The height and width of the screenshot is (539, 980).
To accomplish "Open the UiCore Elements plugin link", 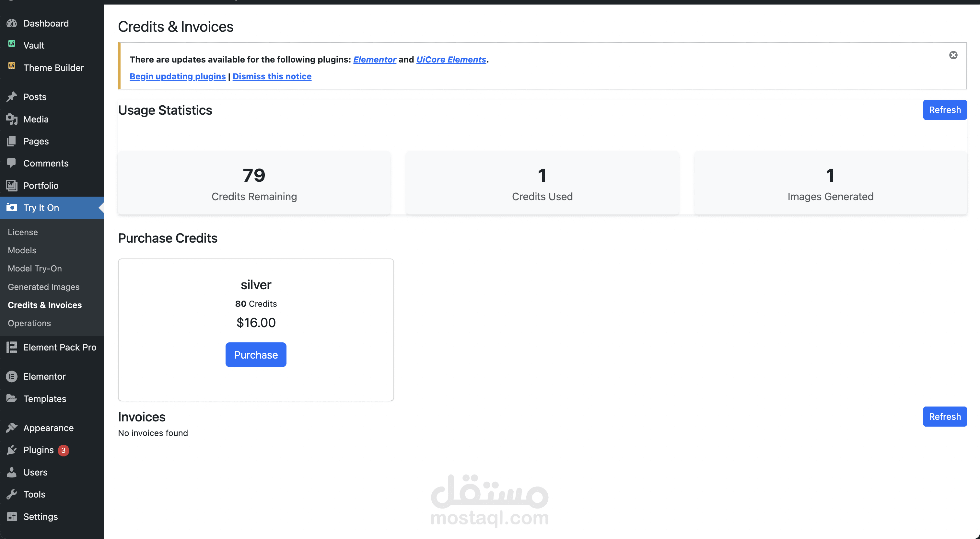I will click(451, 59).
